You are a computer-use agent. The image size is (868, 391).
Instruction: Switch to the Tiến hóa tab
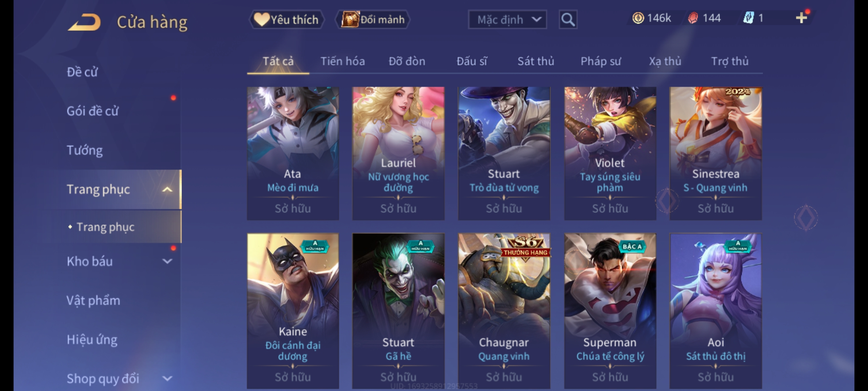(x=342, y=61)
